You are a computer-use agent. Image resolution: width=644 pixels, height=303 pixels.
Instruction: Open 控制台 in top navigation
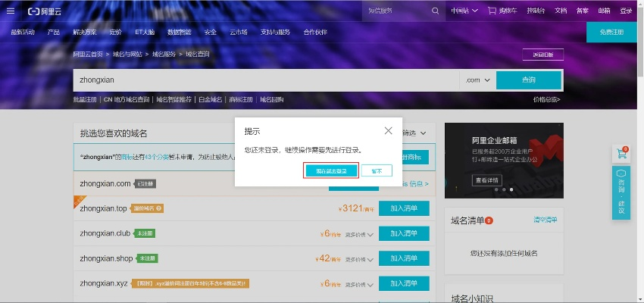tap(536, 11)
